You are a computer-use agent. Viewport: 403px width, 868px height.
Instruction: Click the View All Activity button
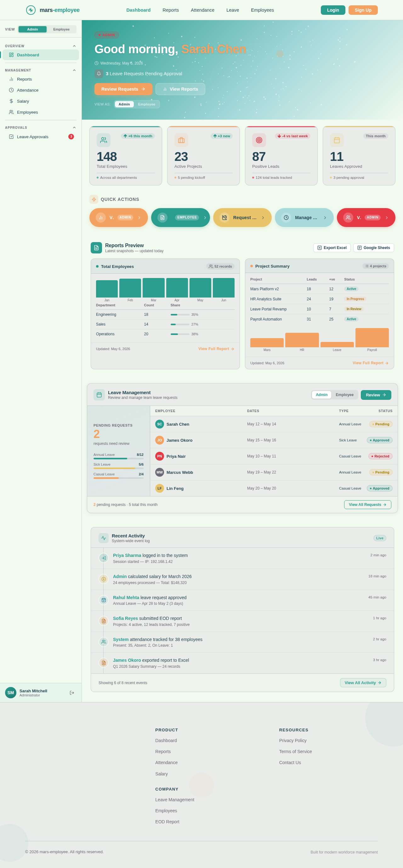[363, 683]
